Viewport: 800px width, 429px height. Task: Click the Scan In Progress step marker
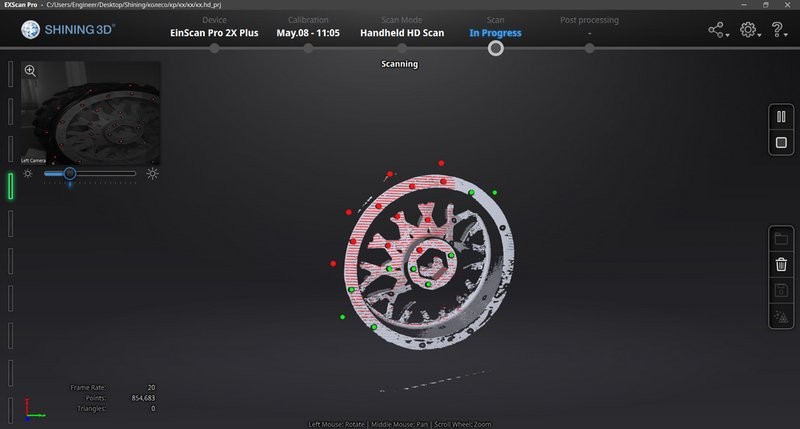click(x=495, y=47)
